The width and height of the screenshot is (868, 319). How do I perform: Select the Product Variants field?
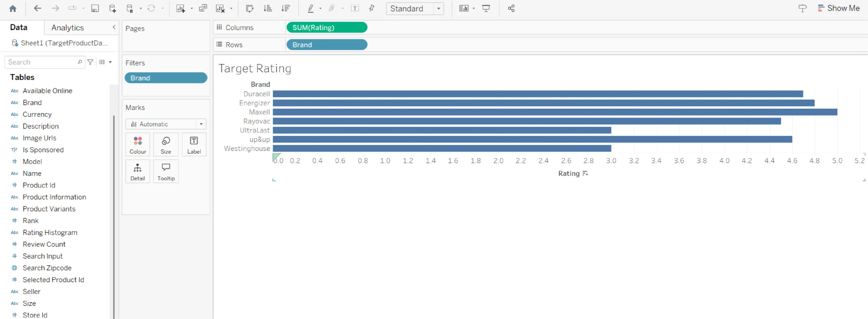(49, 209)
